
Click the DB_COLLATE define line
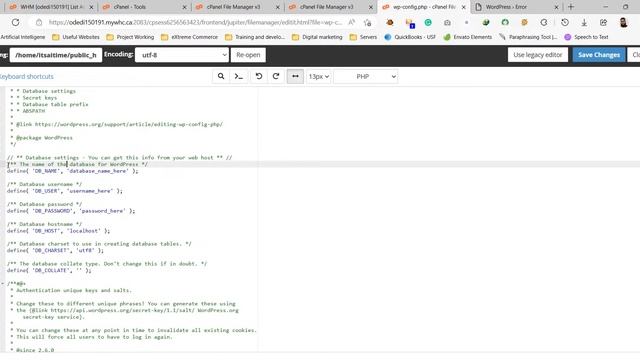click(x=49, y=271)
